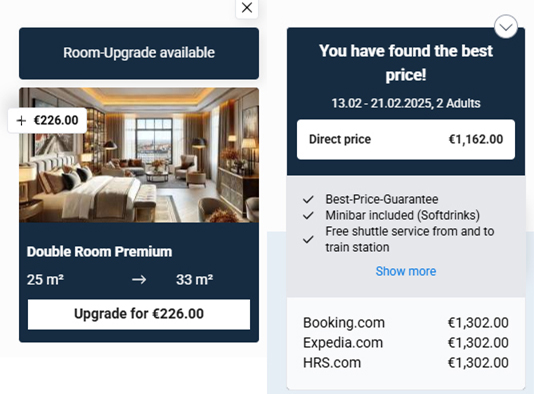Viewport: 534px width, 394px height.
Task: Click the 'You have found the best price!' heading
Action: [x=406, y=63]
